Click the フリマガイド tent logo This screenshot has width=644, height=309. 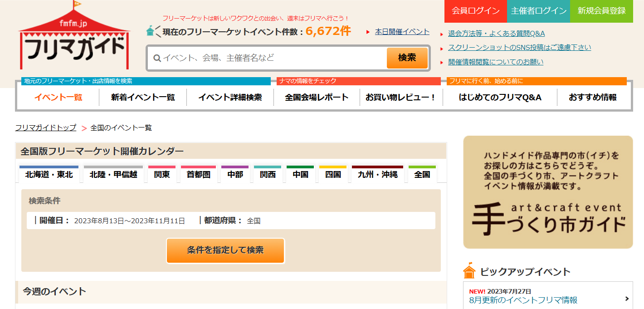[x=74, y=36]
